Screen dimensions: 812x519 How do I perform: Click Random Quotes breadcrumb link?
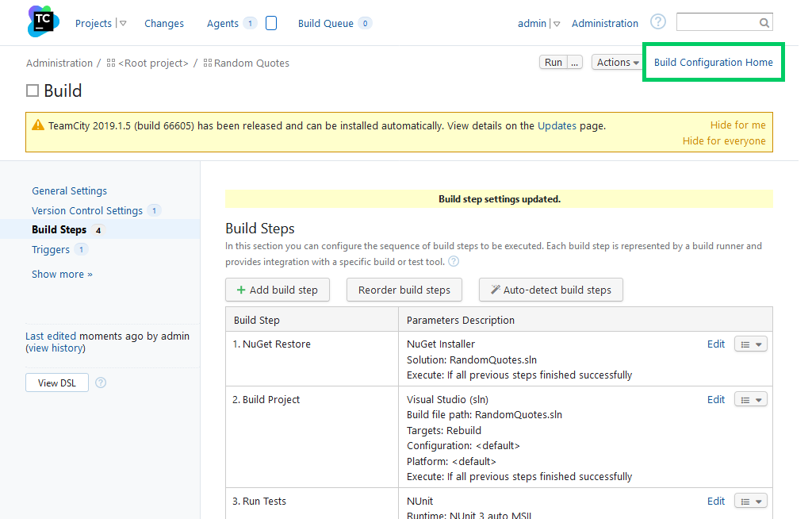pos(251,63)
